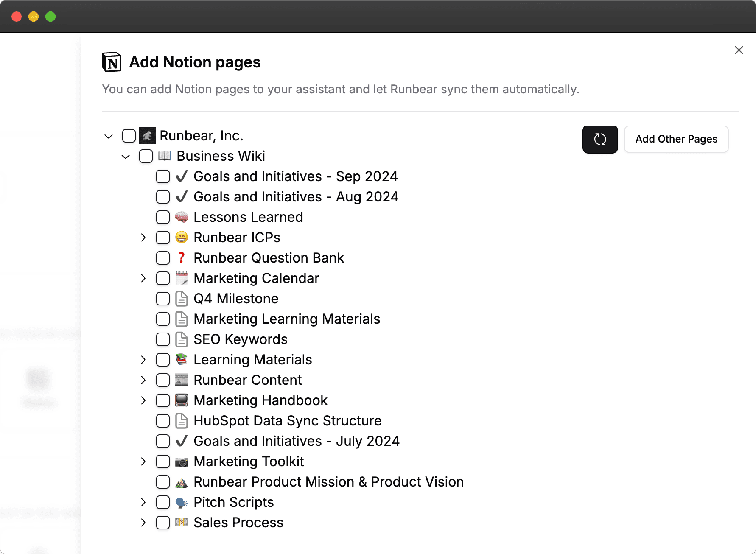Select the HubSpot Data Sync Structure page
Viewport: 756px width, 554px height.
tap(163, 421)
